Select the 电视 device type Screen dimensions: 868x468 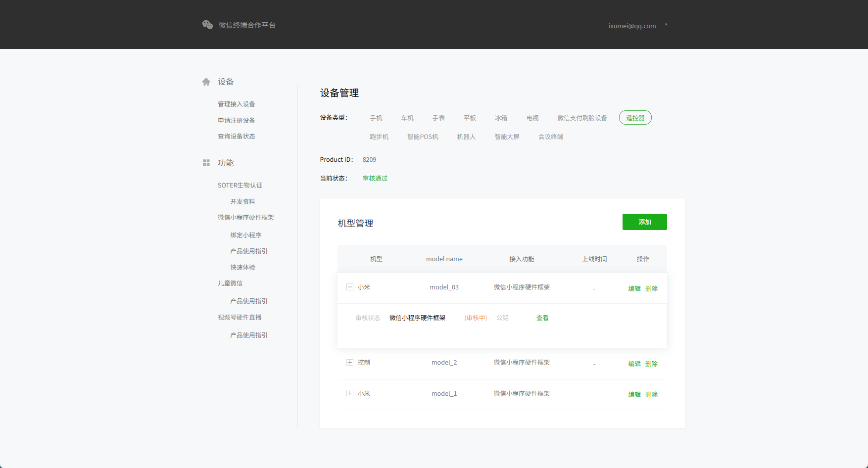[532, 118]
